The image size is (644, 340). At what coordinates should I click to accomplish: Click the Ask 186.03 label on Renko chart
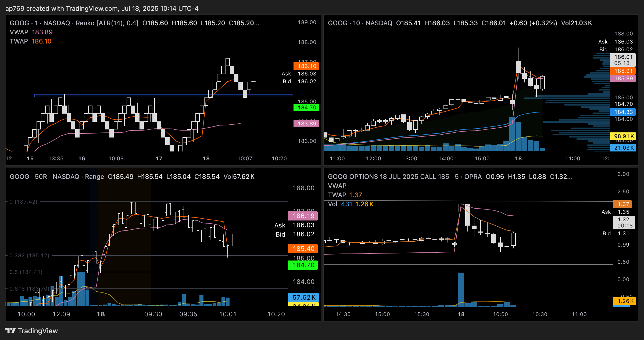[299, 74]
